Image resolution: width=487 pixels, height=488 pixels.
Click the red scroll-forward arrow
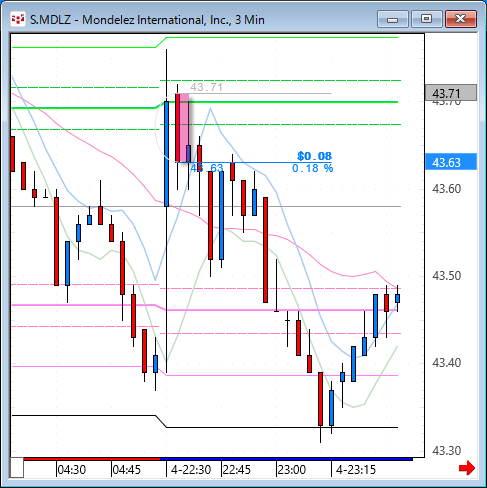click(467, 468)
